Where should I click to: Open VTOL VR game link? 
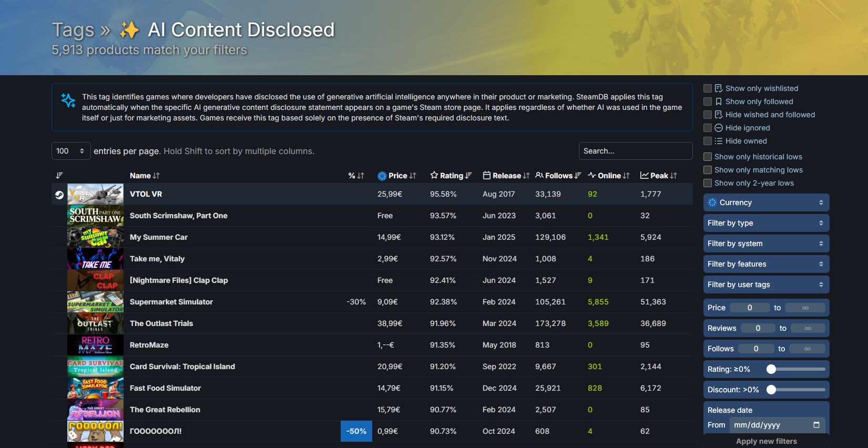[x=146, y=194]
